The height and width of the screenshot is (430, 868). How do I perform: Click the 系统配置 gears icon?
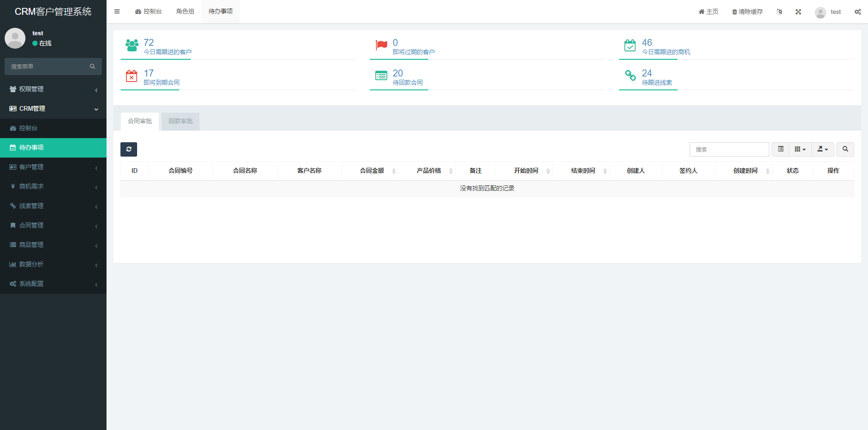click(x=13, y=284)
